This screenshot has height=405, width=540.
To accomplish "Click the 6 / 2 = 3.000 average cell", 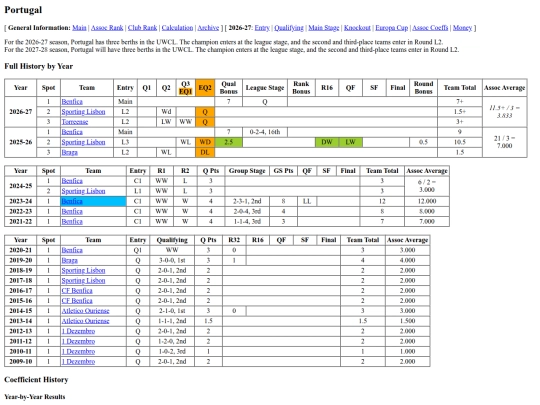I will [427, 186].
